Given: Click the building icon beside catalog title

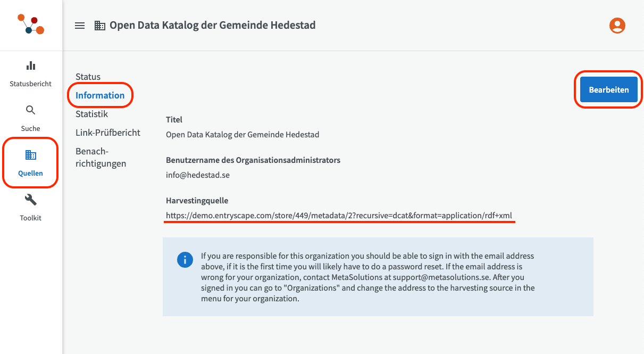Looking at the screenshot, I should pyautogui.click(x=100, y=26).
